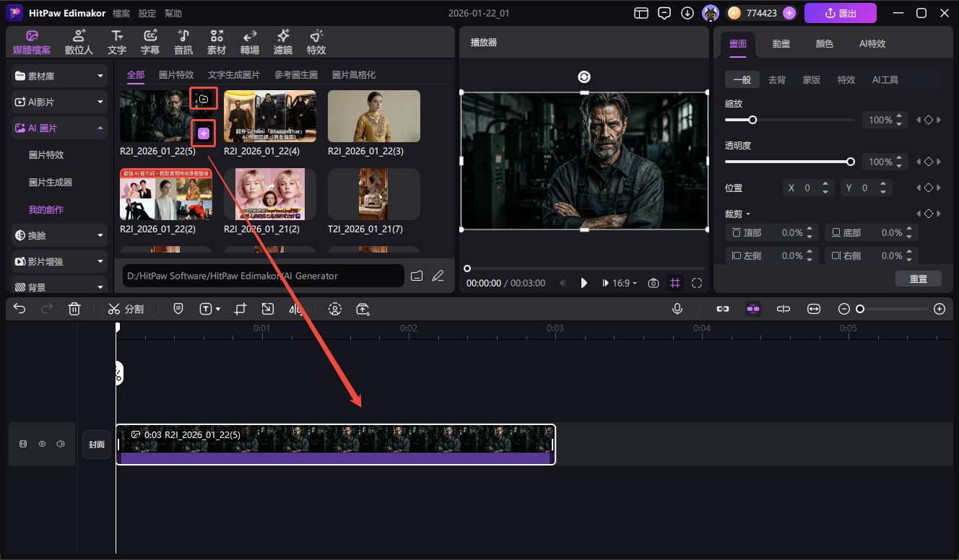The height and width of the screenshot is (560, 959).
Task: Mute the track speaker icon
Action: point(61,444)
